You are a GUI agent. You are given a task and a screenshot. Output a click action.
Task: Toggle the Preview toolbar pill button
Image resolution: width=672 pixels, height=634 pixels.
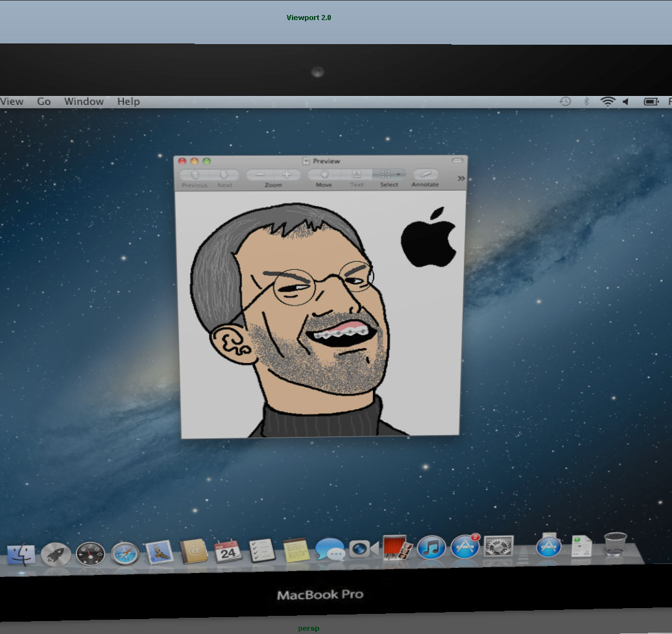click(457, 161)
